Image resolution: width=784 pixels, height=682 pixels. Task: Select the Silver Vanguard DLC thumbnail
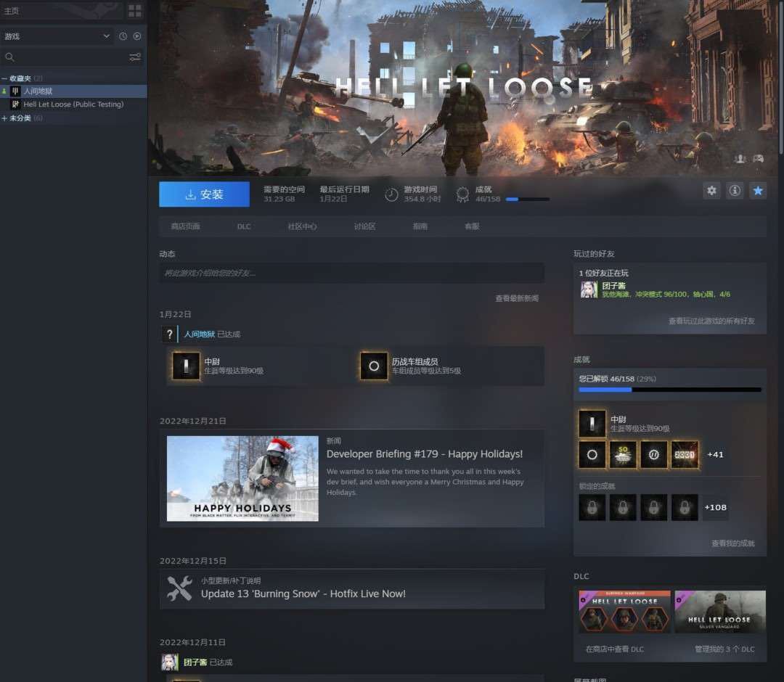coord(719,612)
